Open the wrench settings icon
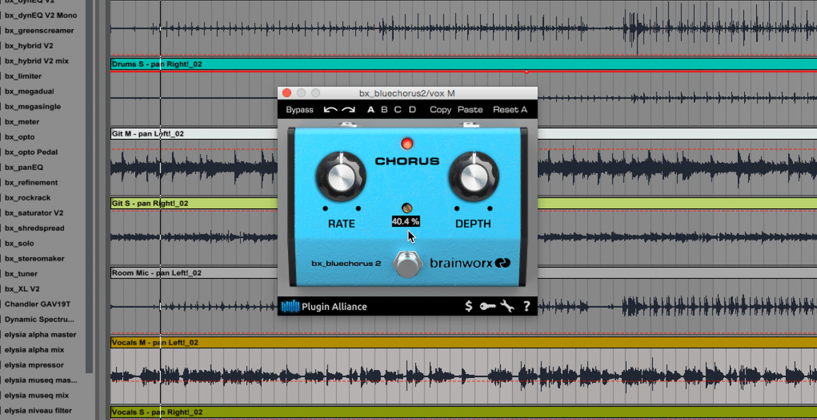Screen dimensions: 817x420 [507, 306]
